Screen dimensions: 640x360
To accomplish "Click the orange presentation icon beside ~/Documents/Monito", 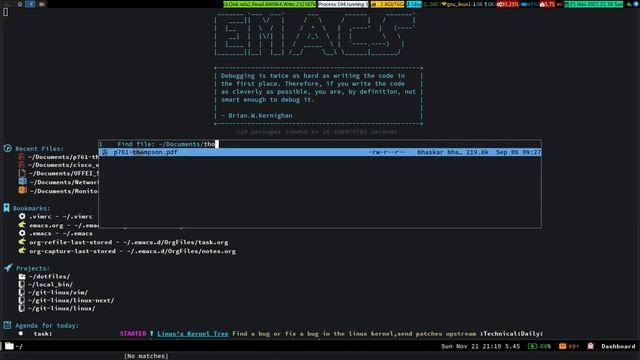I will (x=22, y=190).
